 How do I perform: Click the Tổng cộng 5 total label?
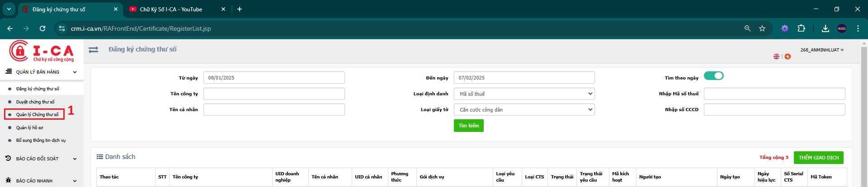pos(774,158)
